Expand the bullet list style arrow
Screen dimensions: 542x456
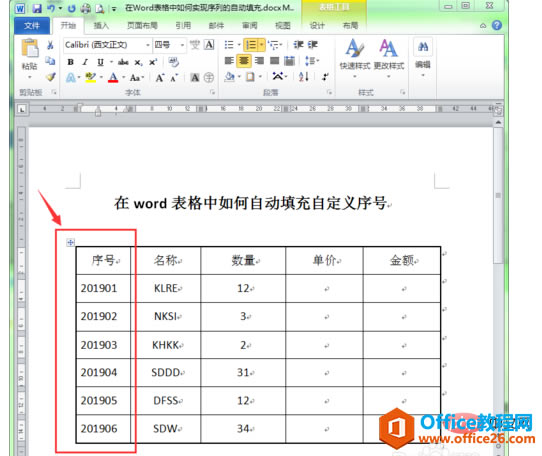[239, 45]
